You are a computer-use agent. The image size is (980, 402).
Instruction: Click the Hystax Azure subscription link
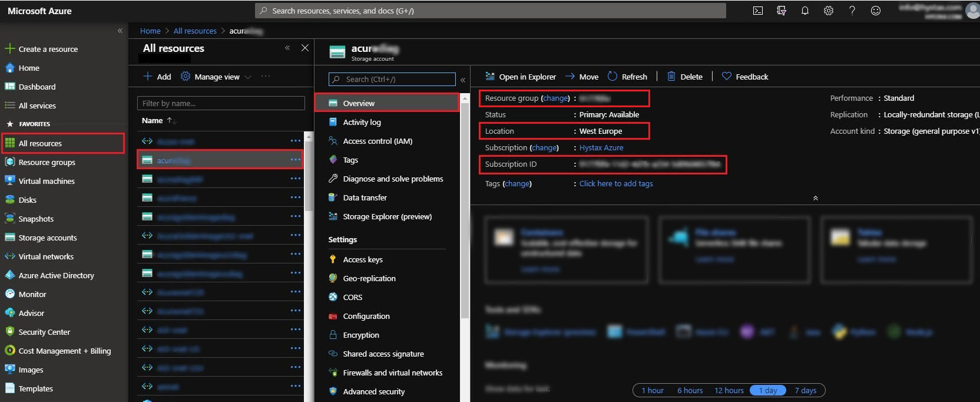pos(601,147)
